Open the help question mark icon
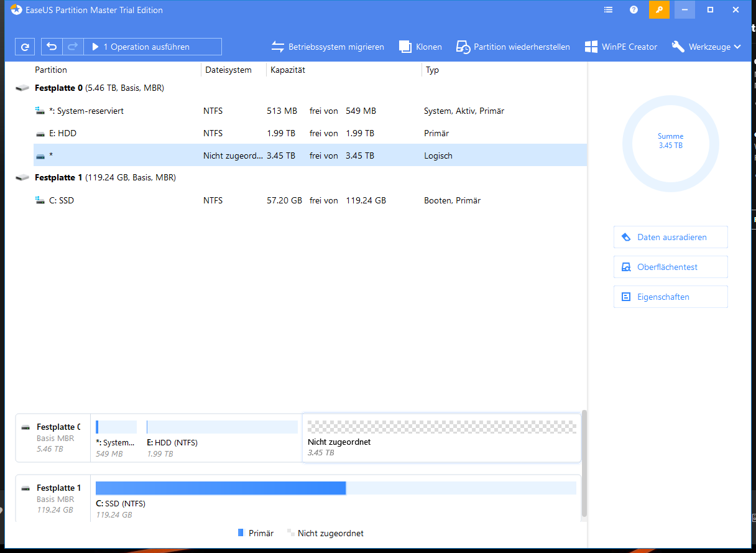This screenshot has width=756, height=553. 634,10
